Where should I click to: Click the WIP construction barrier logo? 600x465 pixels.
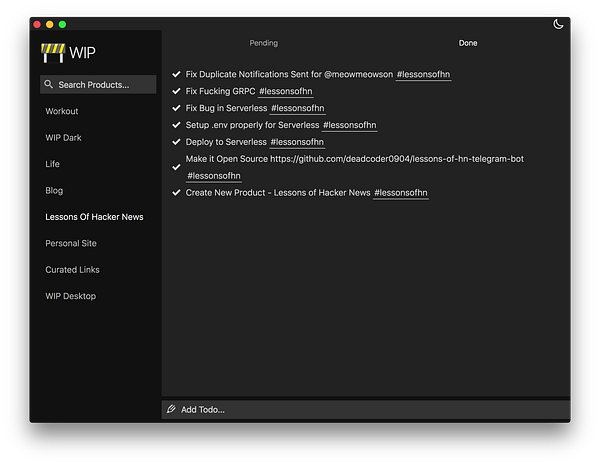52,53
